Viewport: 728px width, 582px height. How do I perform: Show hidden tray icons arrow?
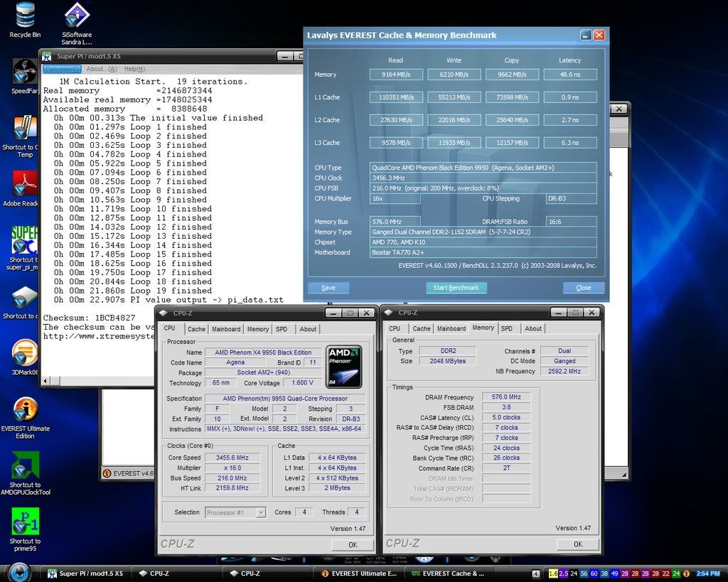point(536,573)
